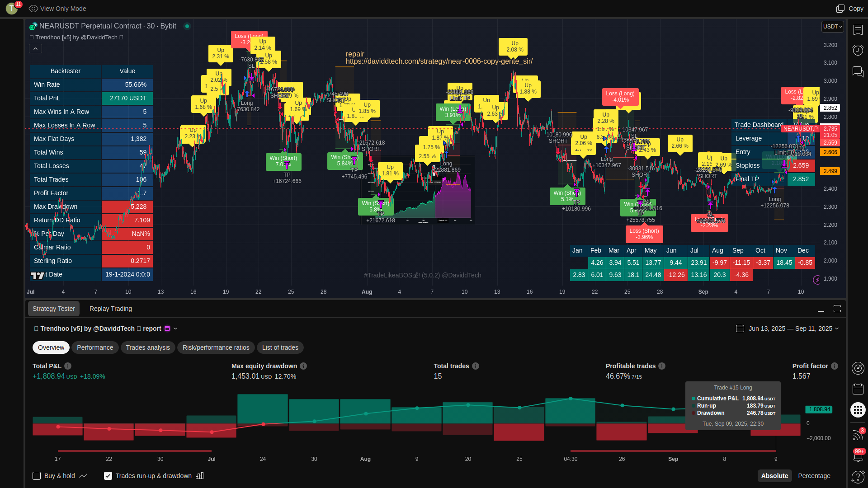Open the watchlist panel icon
This screenshot has width=868, height=488.
coord(858,30)
